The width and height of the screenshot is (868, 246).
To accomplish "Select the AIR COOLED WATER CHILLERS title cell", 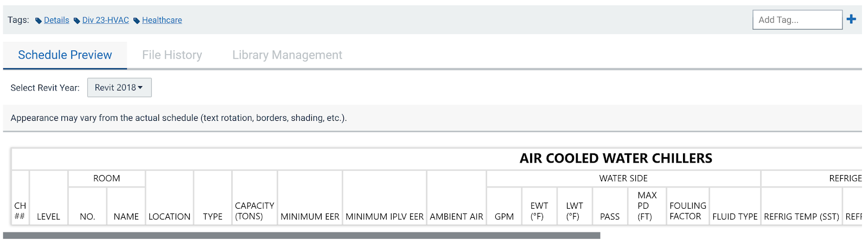I will point(616,158).
